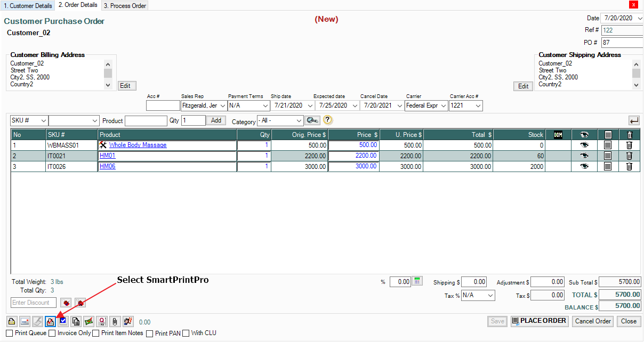Select the SmartPrintPro icon
This screenshot has height=342, width=644.
(50, 321)
